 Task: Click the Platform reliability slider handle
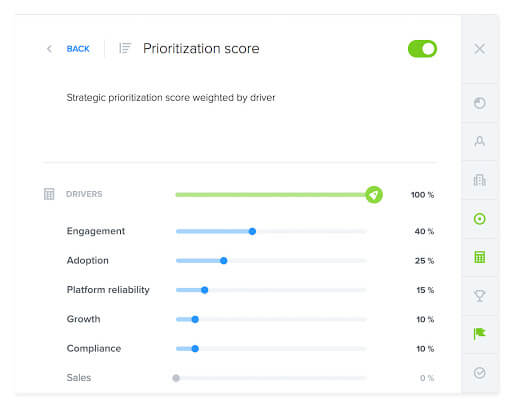pyautogui.click(x=205, y=290)
